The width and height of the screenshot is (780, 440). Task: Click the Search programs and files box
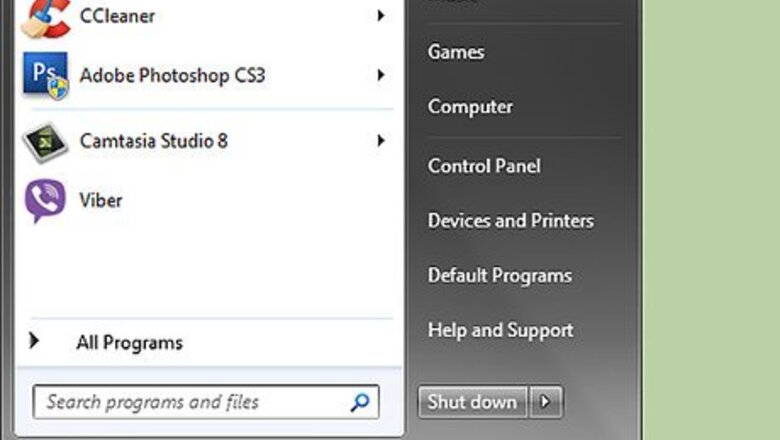pos(190,403)
